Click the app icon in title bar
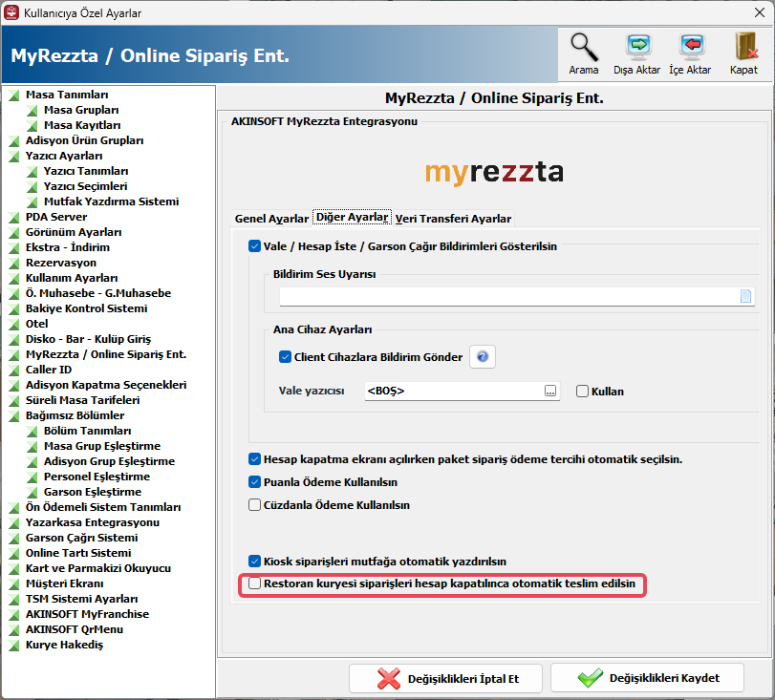This screenshot has width=775, height=700. tap(11, 12)
